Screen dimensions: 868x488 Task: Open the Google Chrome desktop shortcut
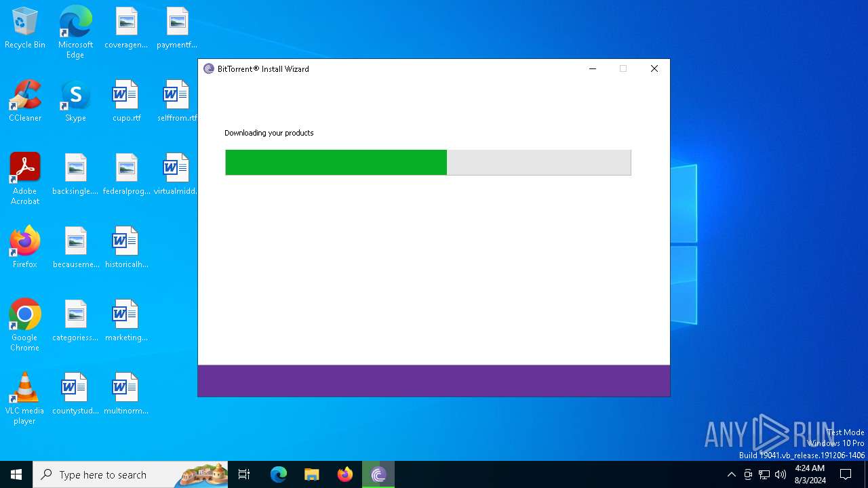[25, 325]
